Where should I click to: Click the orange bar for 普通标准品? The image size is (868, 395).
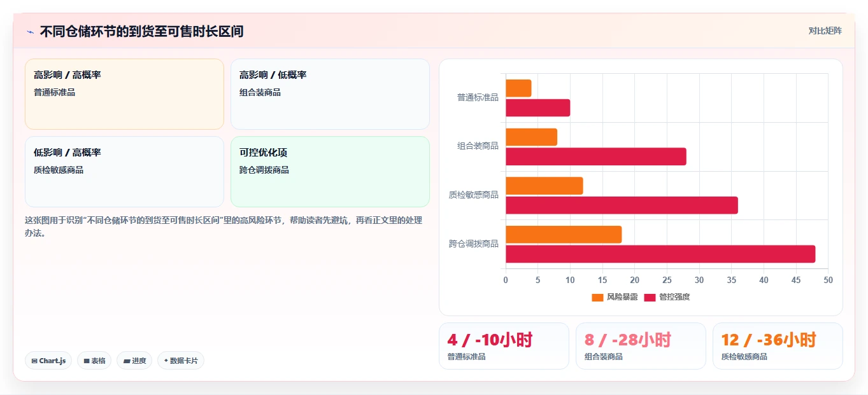point(518,88)
